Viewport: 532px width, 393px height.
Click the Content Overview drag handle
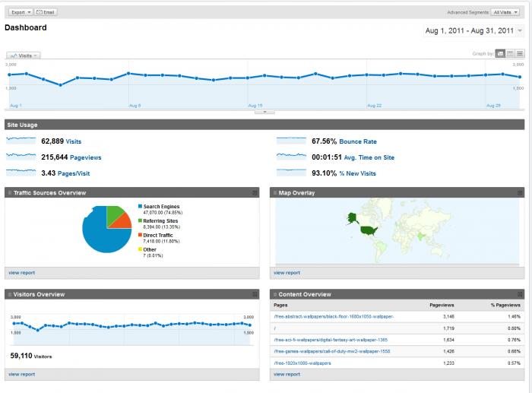[x=275, y=294]
